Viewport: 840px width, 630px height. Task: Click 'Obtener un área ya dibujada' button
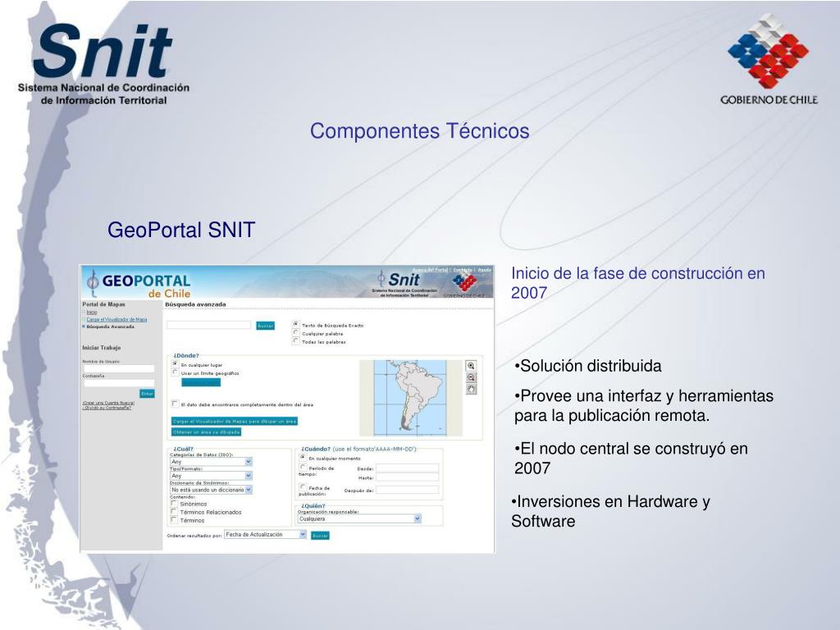pyautogui.click(x=206, y=431)
